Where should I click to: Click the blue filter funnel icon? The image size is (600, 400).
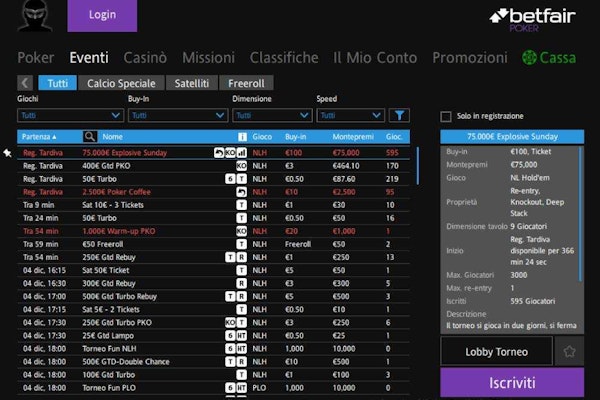point(399,115)
